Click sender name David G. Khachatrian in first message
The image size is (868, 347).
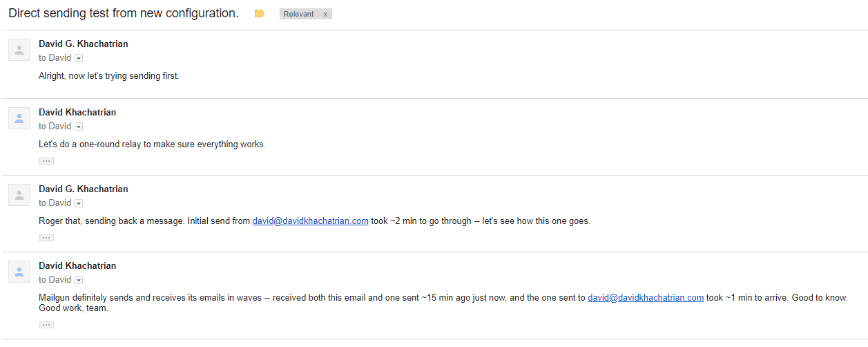point(83,44)
